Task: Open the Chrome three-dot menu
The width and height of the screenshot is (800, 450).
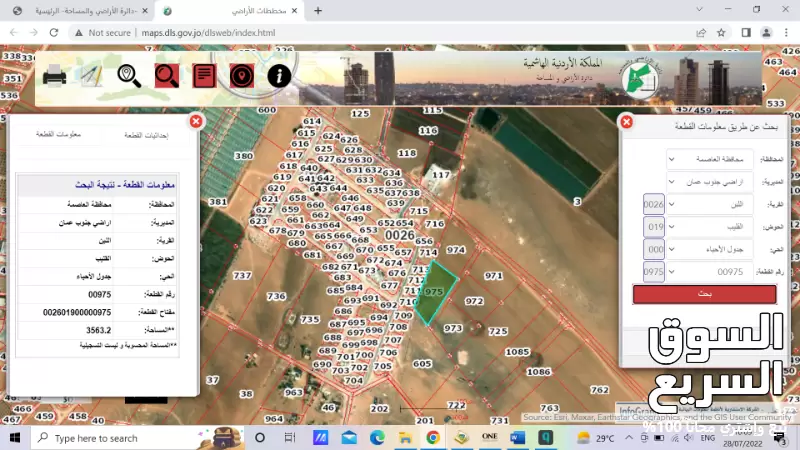Action: pos(786,33)
